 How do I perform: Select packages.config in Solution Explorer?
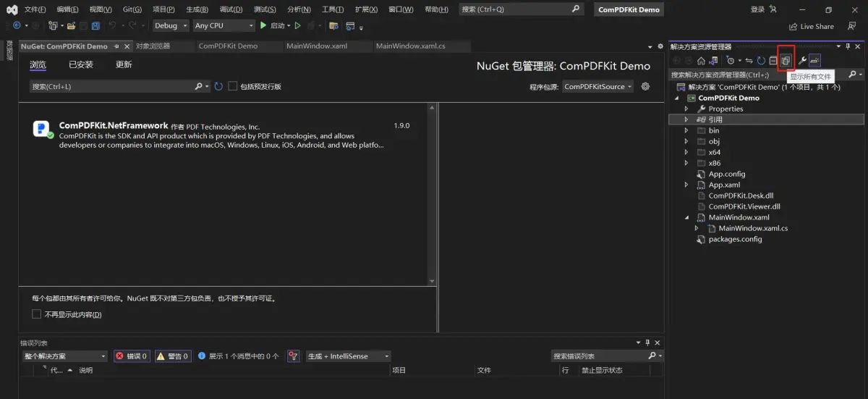[x=735, y=239]
